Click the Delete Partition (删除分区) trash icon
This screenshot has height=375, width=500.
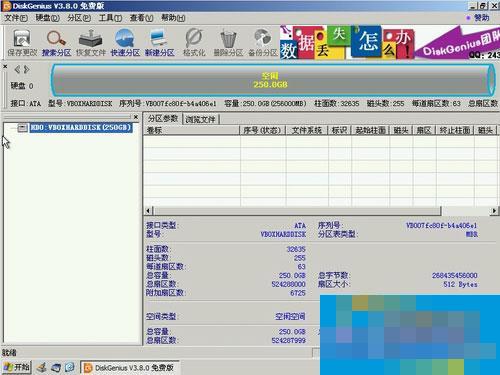(x=228, y=42)
